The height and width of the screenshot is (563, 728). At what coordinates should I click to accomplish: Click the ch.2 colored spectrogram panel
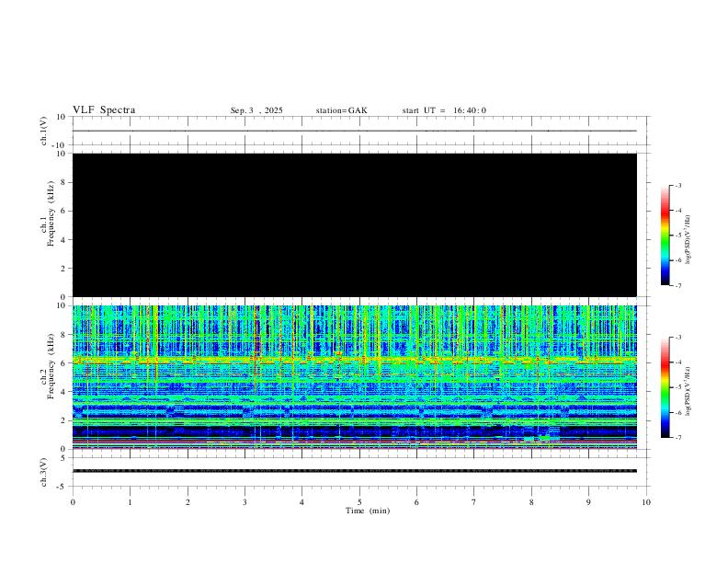[355, 377]
